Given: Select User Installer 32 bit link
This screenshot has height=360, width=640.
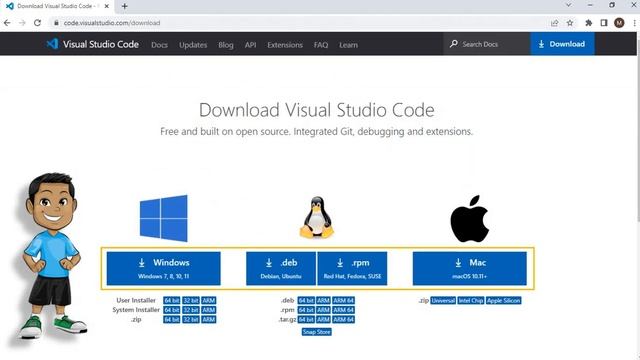Looking at the screenshot, I should 191,300.
